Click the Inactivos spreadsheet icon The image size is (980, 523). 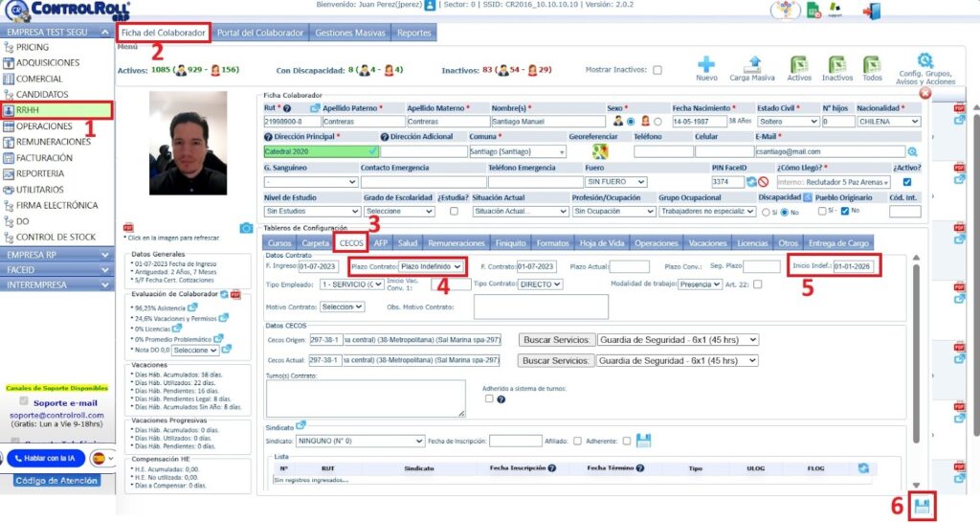point(836,64)
